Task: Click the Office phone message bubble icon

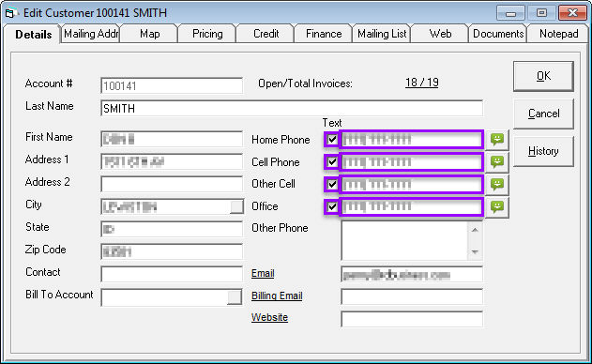Action: coord(497,207)
